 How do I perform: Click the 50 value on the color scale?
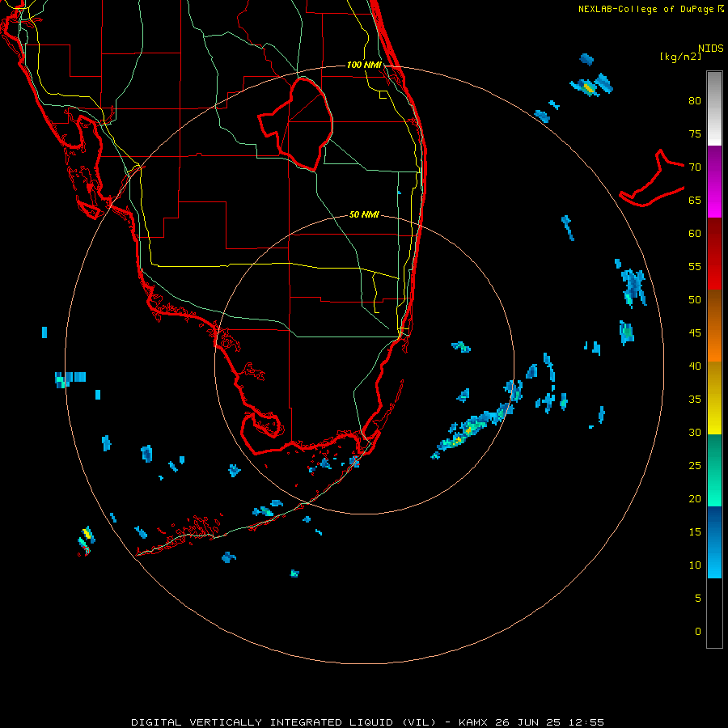[x=695, y=299]
